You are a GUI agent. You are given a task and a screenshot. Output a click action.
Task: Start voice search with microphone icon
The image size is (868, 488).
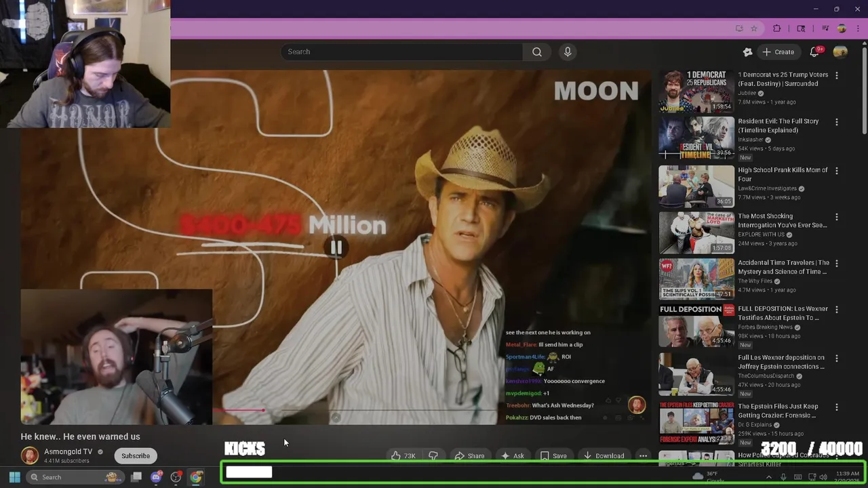568,52
